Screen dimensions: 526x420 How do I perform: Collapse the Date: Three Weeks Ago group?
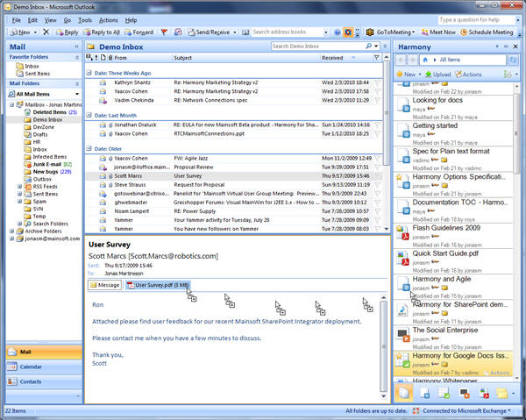(89, 73)
